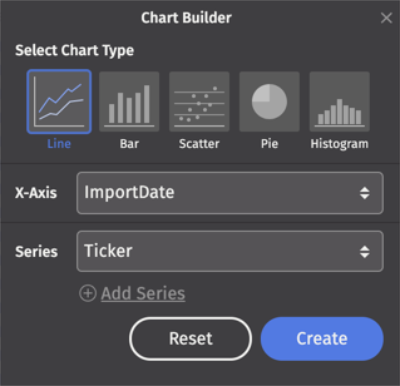Pick the Scatter chart type icon

tap(199, 102)
